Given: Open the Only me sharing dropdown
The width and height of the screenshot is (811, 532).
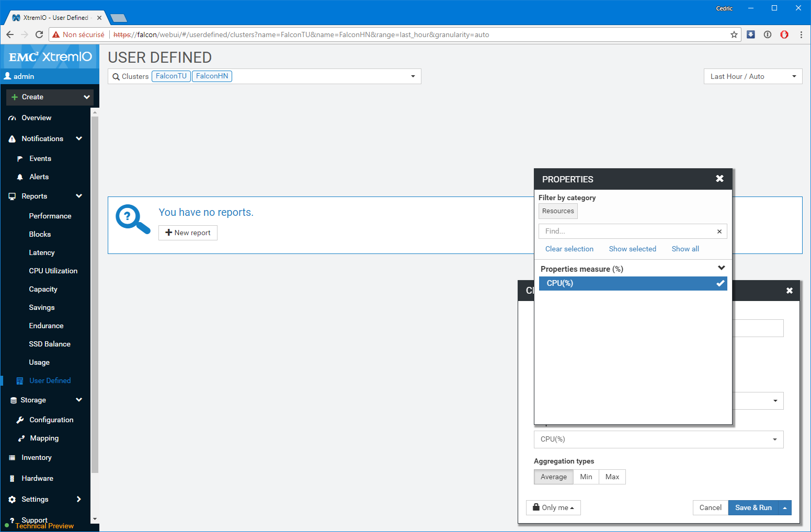Looking at the screenshot, I should [553, 507].
